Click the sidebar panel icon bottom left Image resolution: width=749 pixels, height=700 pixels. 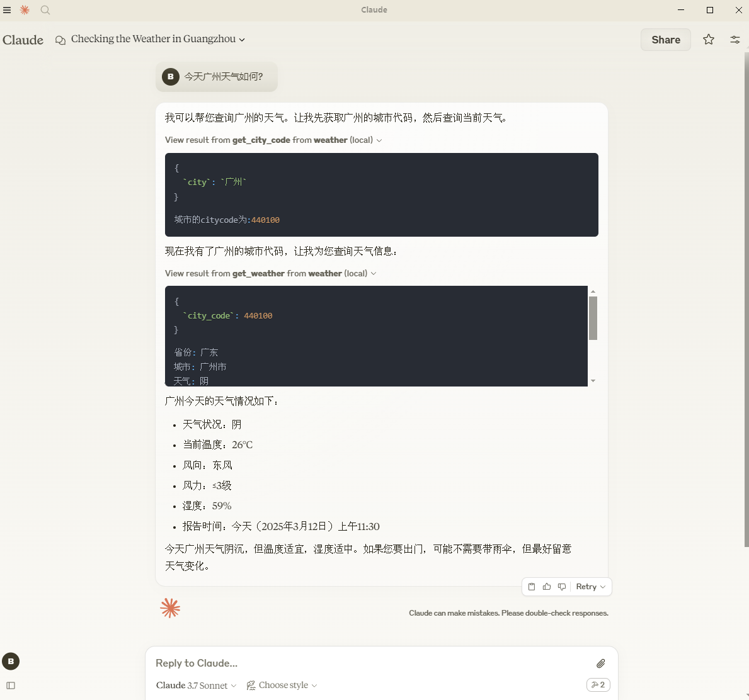[10, 685]
